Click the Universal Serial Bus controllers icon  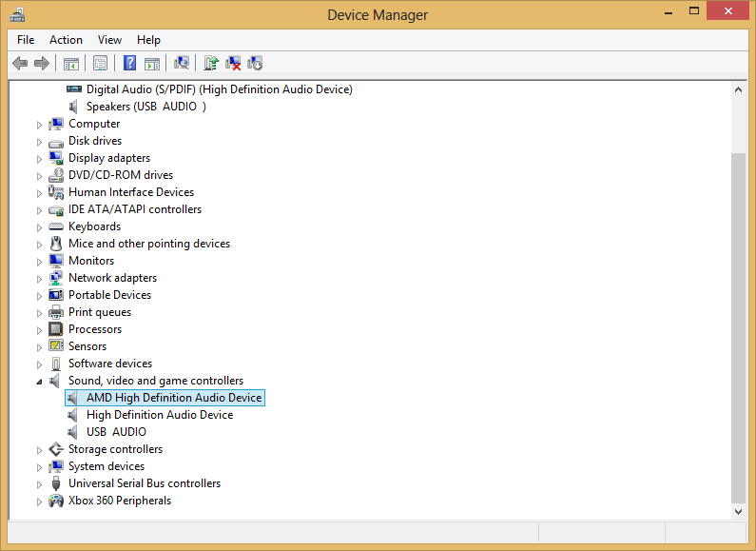[56, 483]
